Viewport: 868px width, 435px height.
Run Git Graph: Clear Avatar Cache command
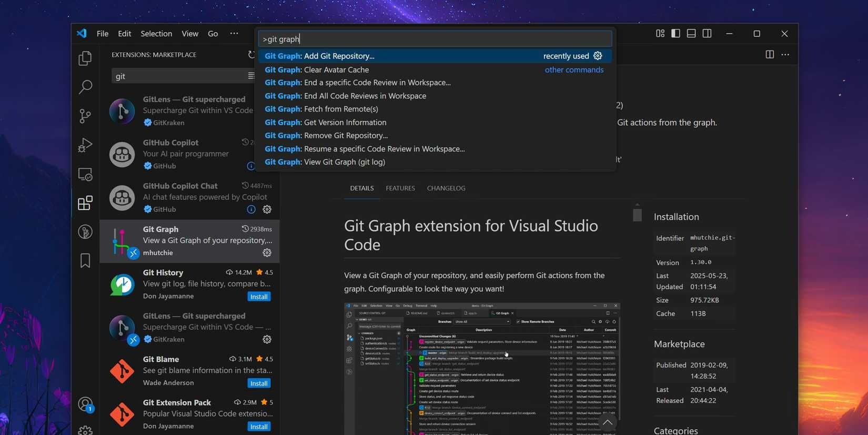tap(435, 69)
